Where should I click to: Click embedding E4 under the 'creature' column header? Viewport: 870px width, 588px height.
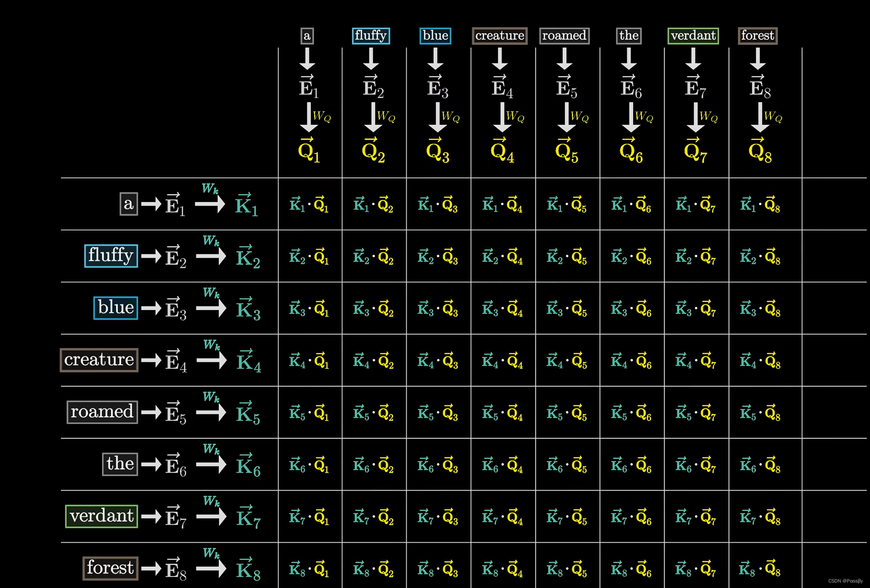click(502, 86)
